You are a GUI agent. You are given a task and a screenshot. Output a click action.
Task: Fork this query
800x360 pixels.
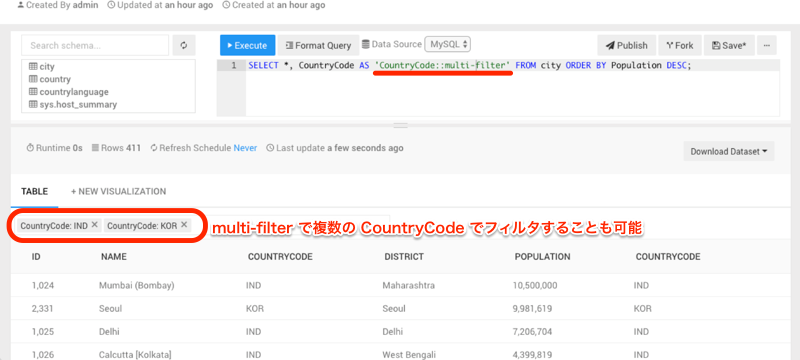(680, 45)
